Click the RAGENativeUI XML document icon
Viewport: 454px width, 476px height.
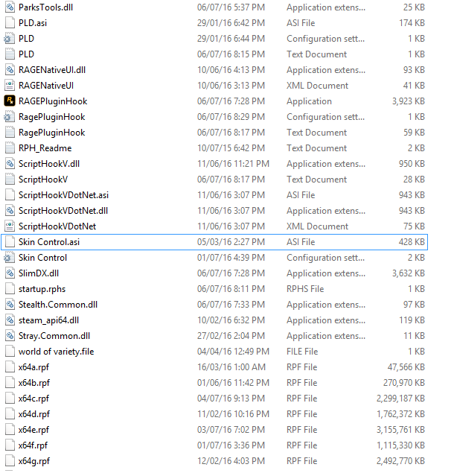(10, 86)
